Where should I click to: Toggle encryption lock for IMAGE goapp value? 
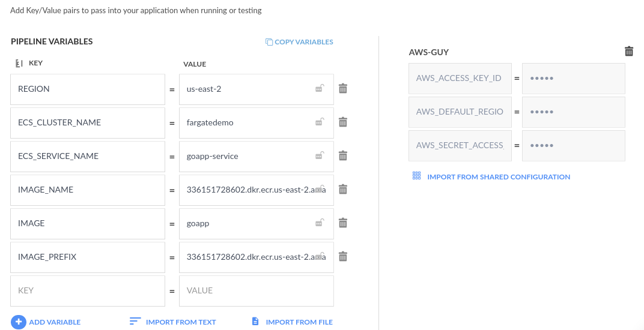click(x=320, y=223)
